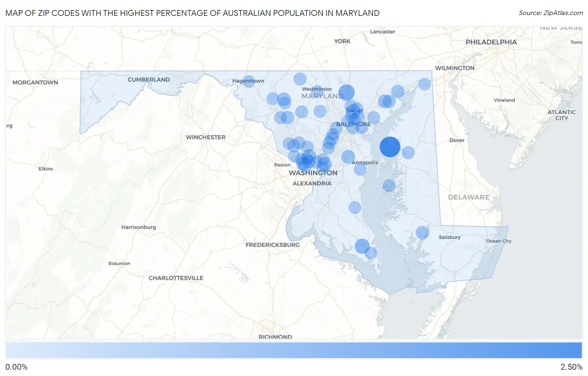Click the Dover map label
The height and width of the screenshot is (376, 588).
pos(457,140)
